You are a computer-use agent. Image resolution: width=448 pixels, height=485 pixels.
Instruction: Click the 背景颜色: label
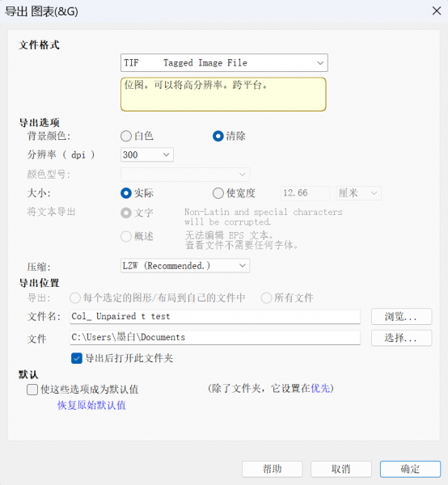coord(49,136)
